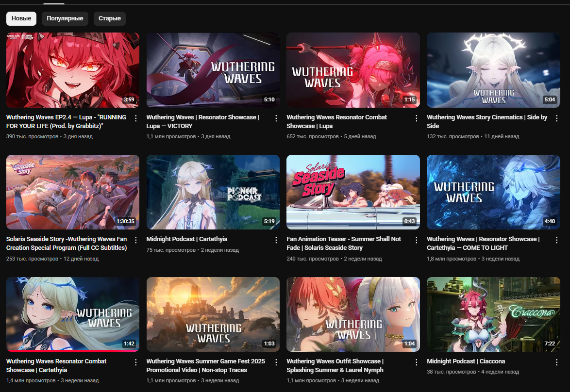
Task: Play the 3:59 Lupa red-haired thumbnail
Action: [73, 70]
